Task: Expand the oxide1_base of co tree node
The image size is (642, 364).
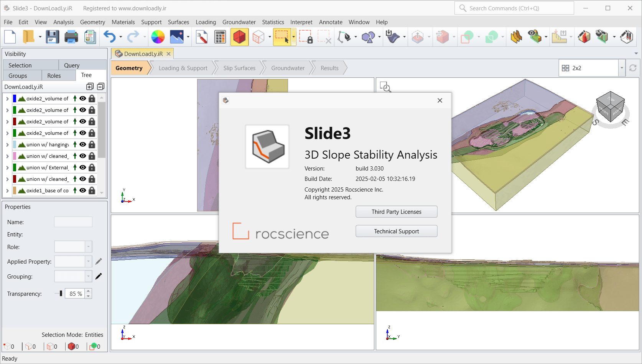Action: point(7,190)
